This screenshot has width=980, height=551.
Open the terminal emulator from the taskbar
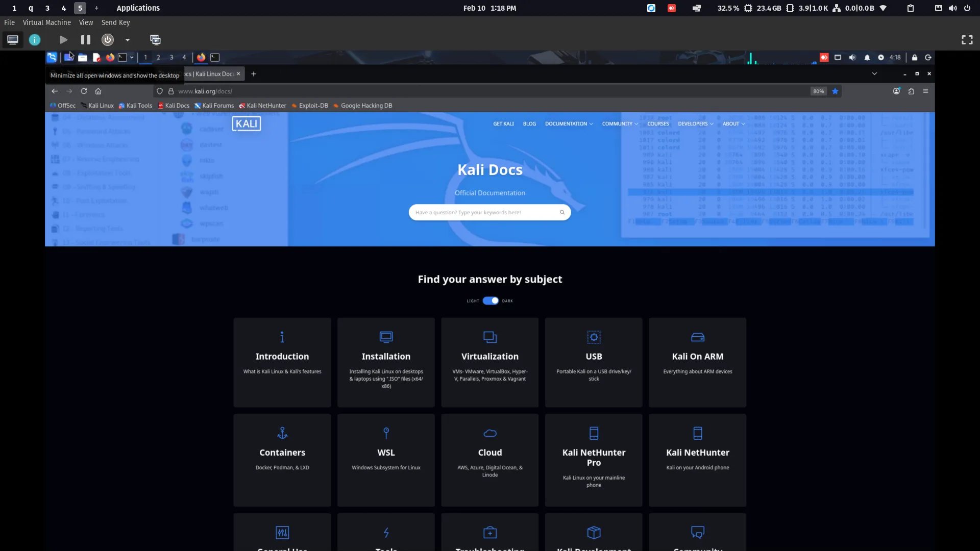click(x=122, y=57)
